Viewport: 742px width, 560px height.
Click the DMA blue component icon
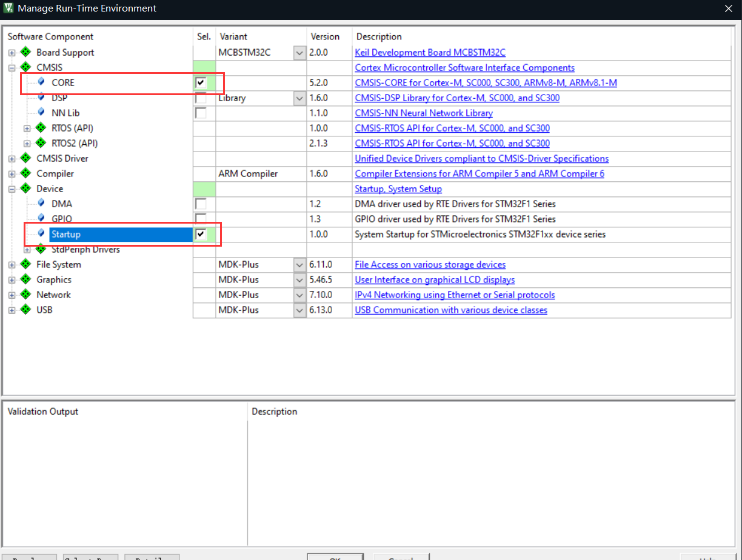(41, 203)
